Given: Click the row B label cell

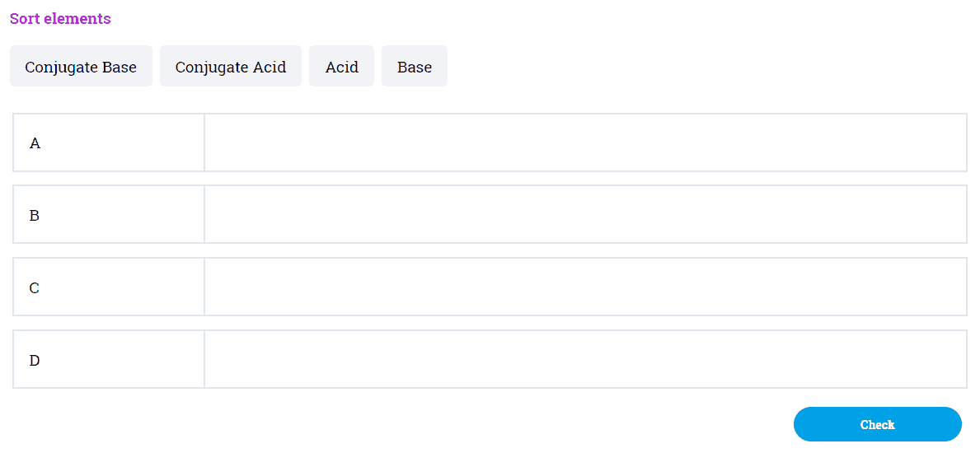Looking at the screenshot, I should tap(109, 215).
